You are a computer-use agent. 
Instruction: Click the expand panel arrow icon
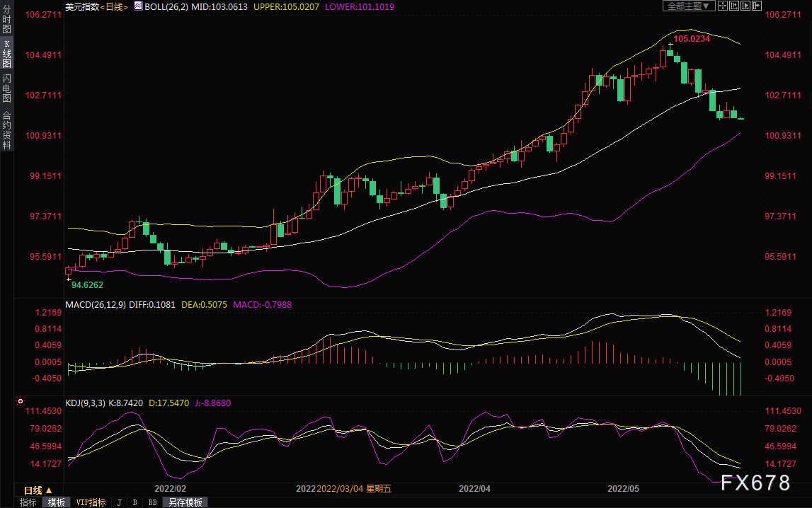coord(757,6)
